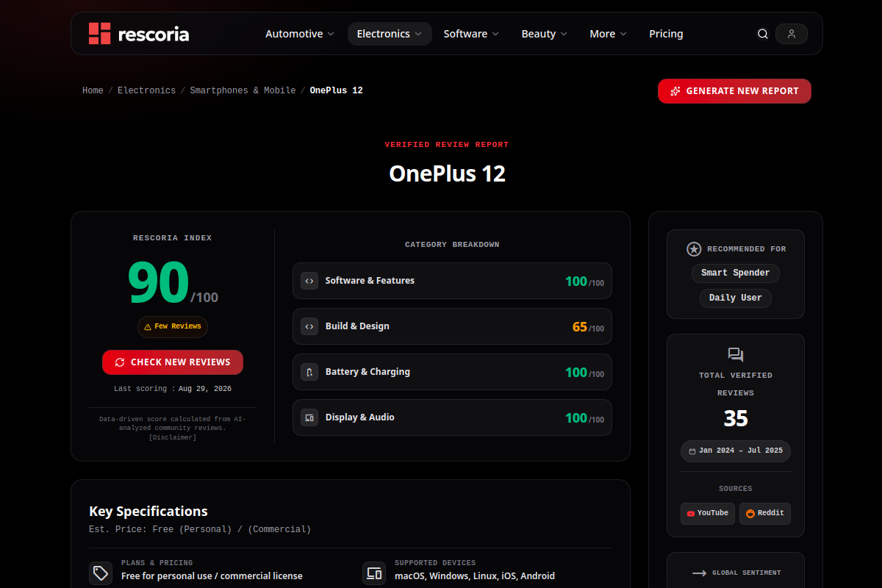Screen dimensions: 882x588
Task: Click 'macOS, Windows, Linux, iOS, Android' text
Action: click(475, 576)
